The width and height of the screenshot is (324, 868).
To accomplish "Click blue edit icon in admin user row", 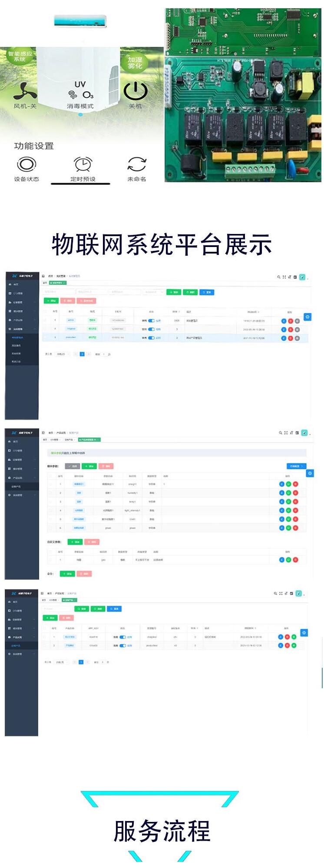I will pos(284,321).
